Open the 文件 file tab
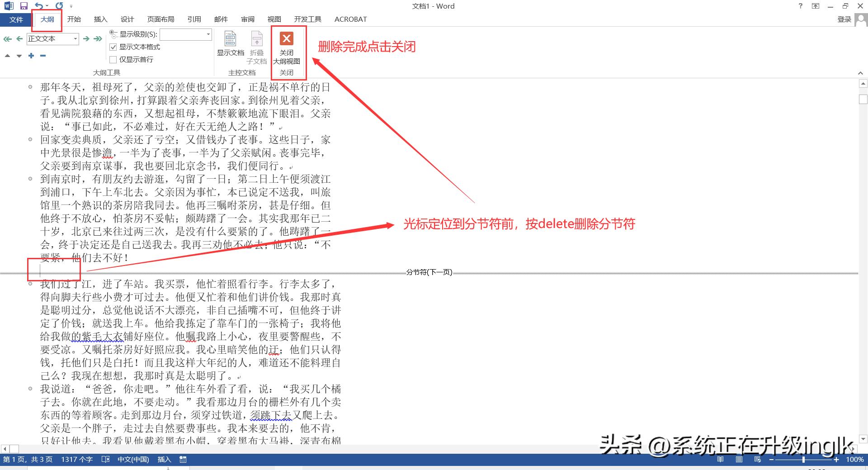Image resolution: width=868 pixels, height=470 pixels. 16,19
